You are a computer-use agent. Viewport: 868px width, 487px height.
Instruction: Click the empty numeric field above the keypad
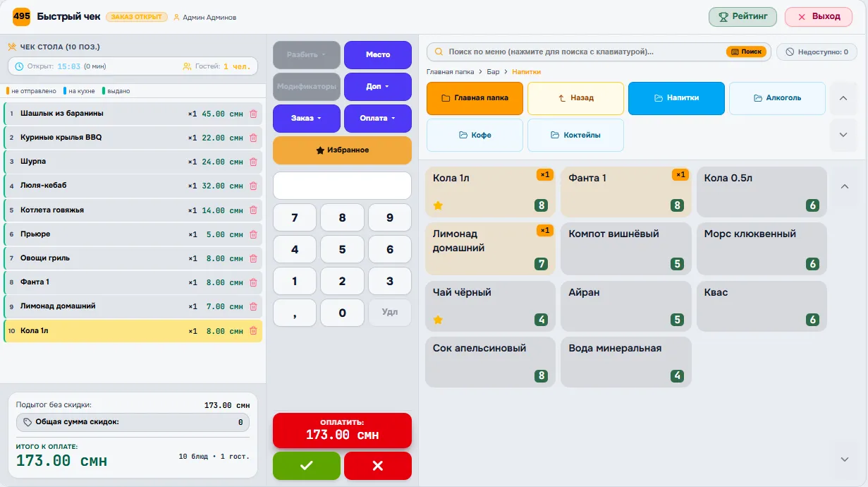point(342,186)
